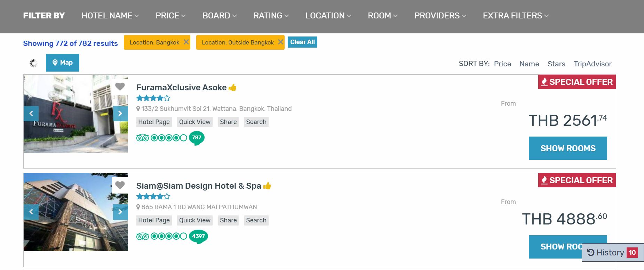This screenshot has height=270, width=644.
Task: Click TripAdvisor review count bubble 787
Action: (197, 138)
